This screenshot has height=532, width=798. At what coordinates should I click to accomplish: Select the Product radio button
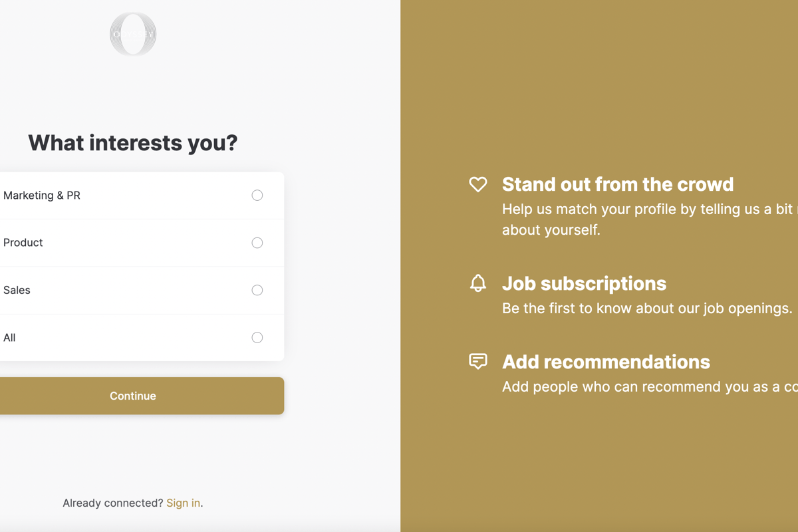click(257, 243)
